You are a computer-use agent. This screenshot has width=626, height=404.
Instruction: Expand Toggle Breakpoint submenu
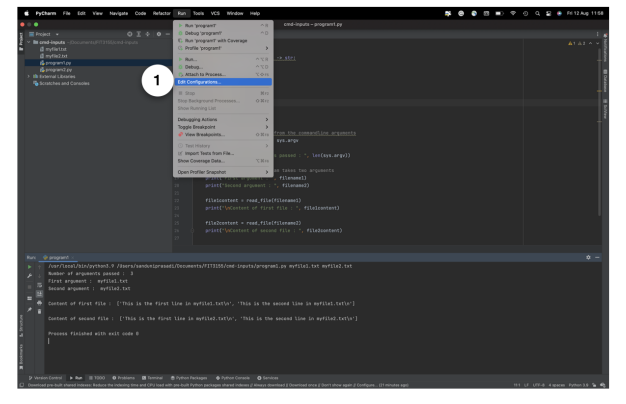223,127
